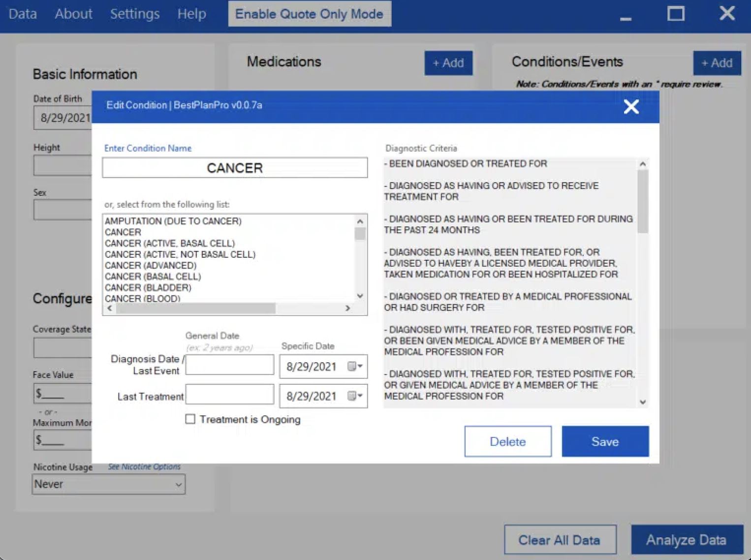751x560 pixels.
Task: Open the Settings menu
Action: [135, 14]
